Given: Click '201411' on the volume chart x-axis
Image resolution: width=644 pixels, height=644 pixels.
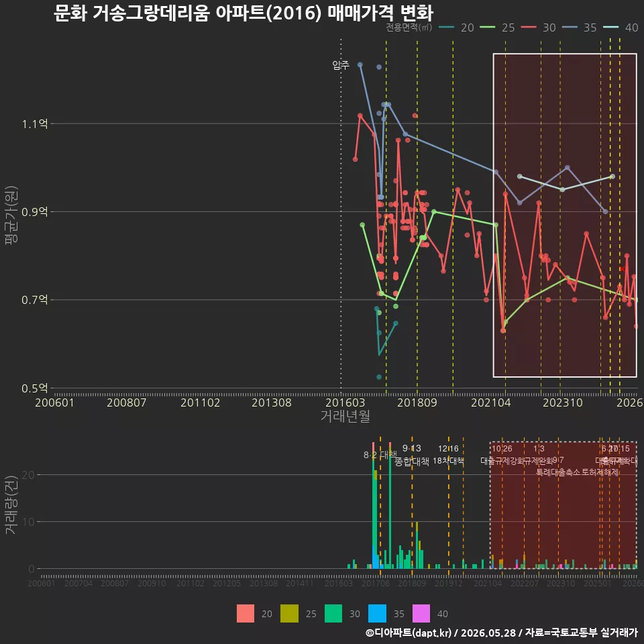Looking at the screenshot, I should 300,584.
